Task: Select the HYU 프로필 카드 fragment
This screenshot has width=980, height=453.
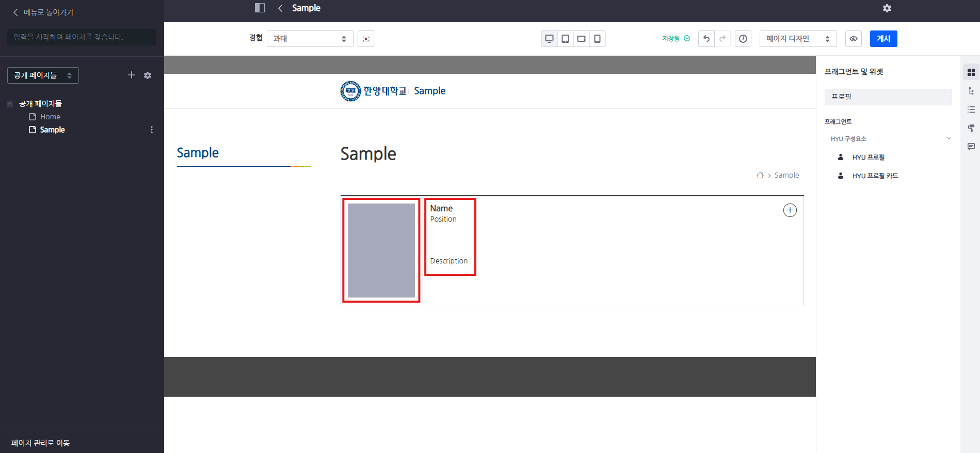Action: pos(875,176)
